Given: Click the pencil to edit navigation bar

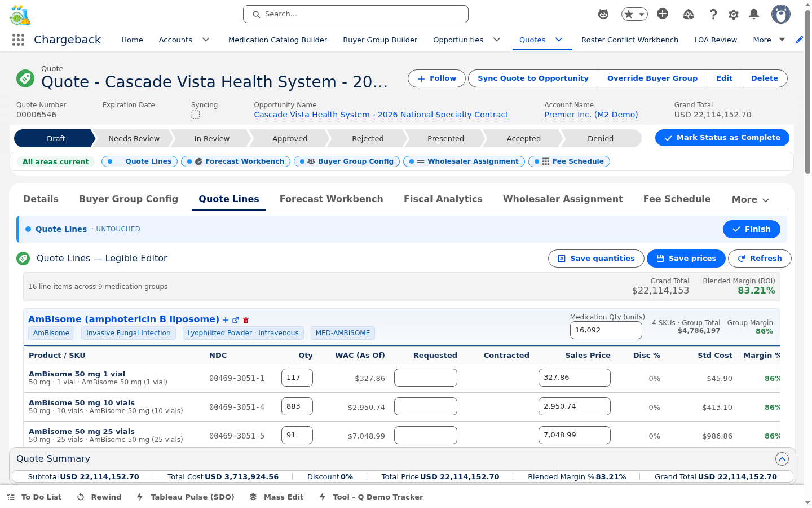Looking at the screenshot, I should [799, 40].
